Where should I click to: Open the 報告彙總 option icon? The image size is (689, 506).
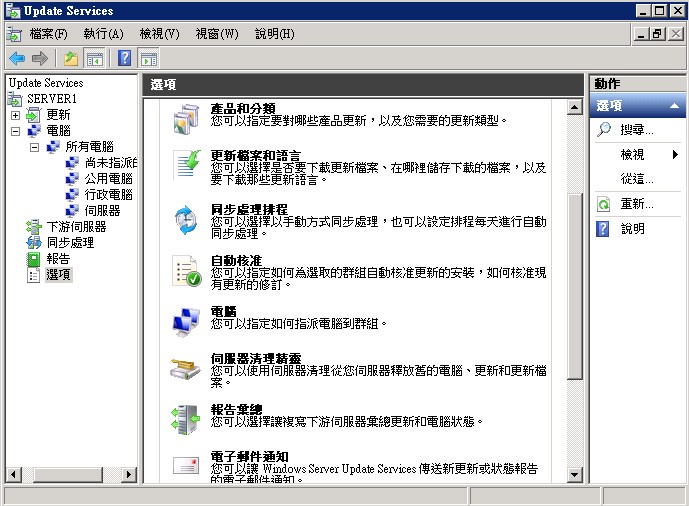tap(185, 419)
